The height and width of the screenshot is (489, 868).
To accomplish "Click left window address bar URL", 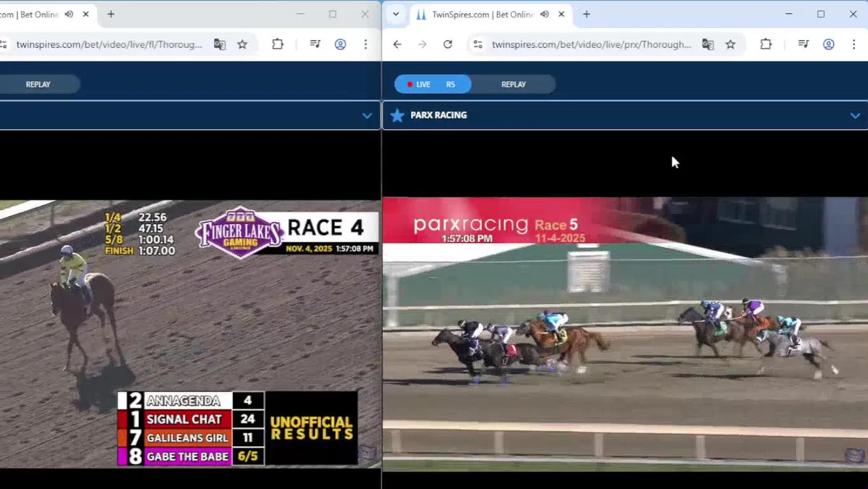I will pyautogui.click(x=109, y=44).
